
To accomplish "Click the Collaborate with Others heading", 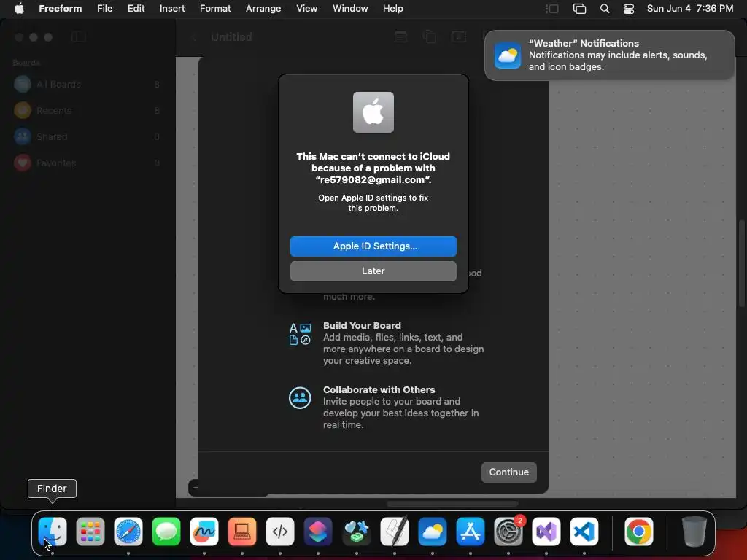I will (x=379, y=389).
